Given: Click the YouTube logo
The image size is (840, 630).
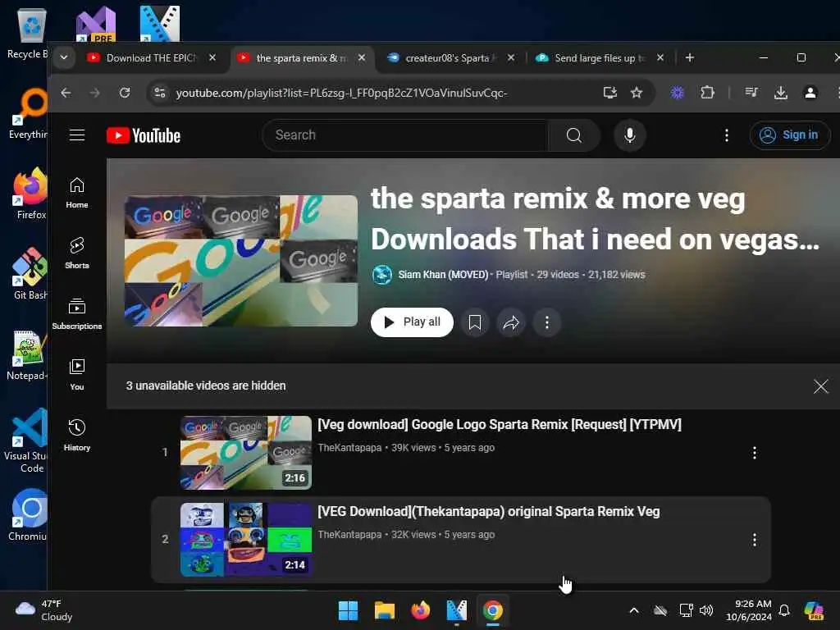Looking at the screenshot, I should coord(144,135).
